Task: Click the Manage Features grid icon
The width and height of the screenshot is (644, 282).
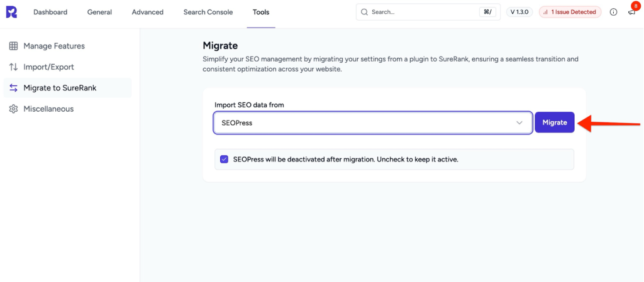Action: click(x=14, y=46)
